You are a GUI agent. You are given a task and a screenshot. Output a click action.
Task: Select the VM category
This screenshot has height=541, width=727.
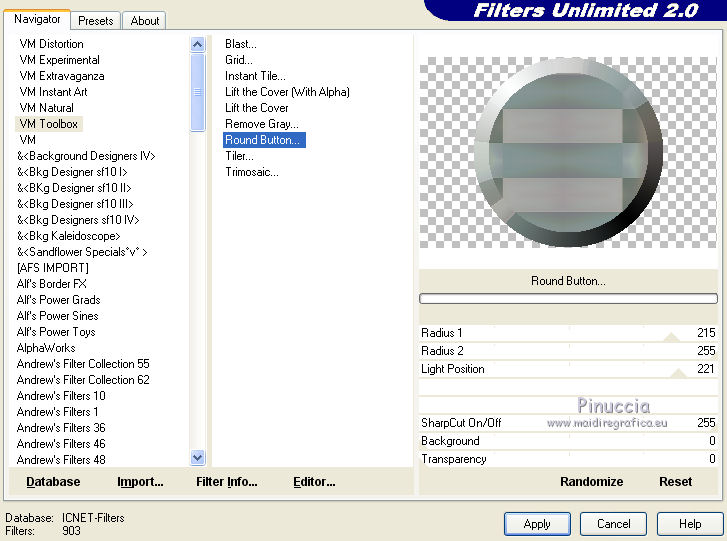click(x=27, y=140)
